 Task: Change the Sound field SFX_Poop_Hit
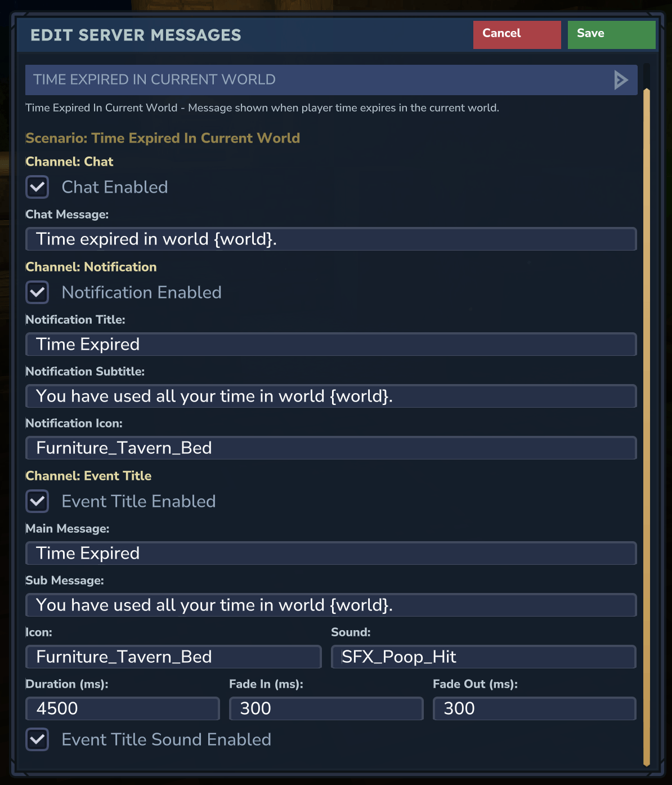483,657
